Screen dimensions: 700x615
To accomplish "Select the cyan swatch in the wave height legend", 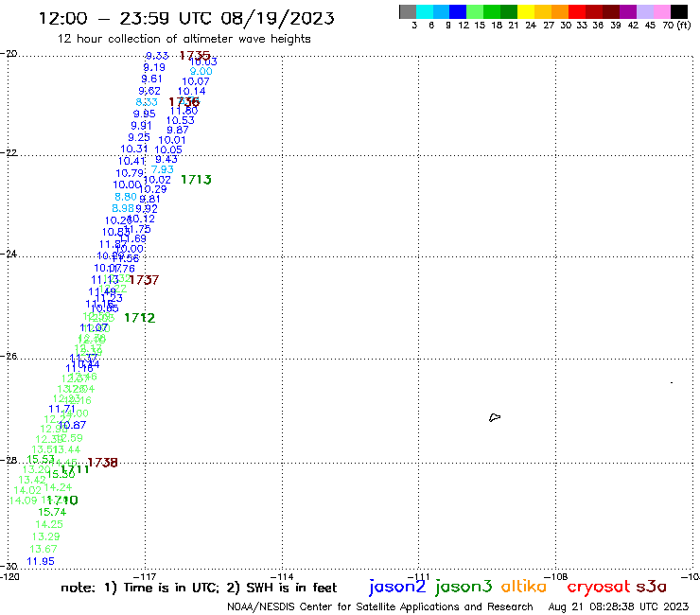I will coord(425,11).
